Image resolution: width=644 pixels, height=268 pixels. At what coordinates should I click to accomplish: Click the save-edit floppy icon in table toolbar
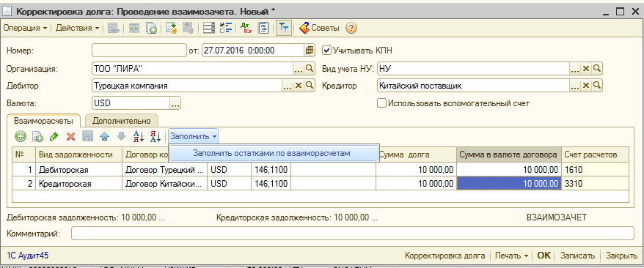pos(88,136)
